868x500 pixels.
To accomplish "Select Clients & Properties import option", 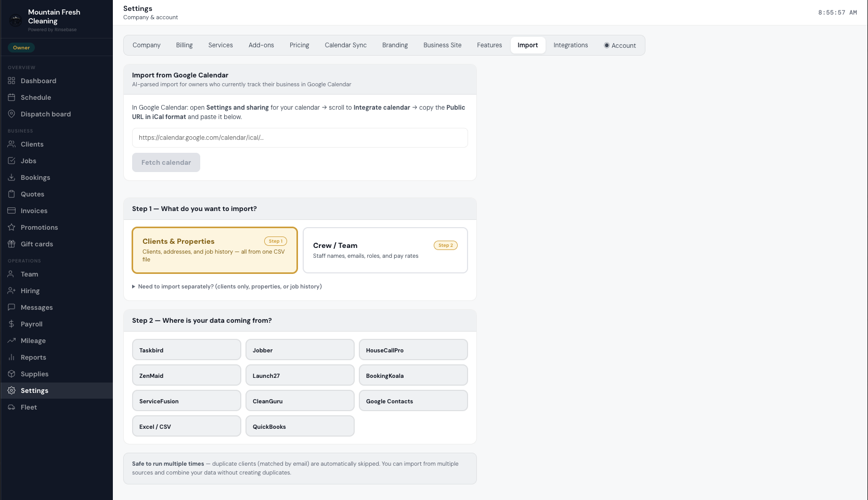I will [x=215, y=250].
